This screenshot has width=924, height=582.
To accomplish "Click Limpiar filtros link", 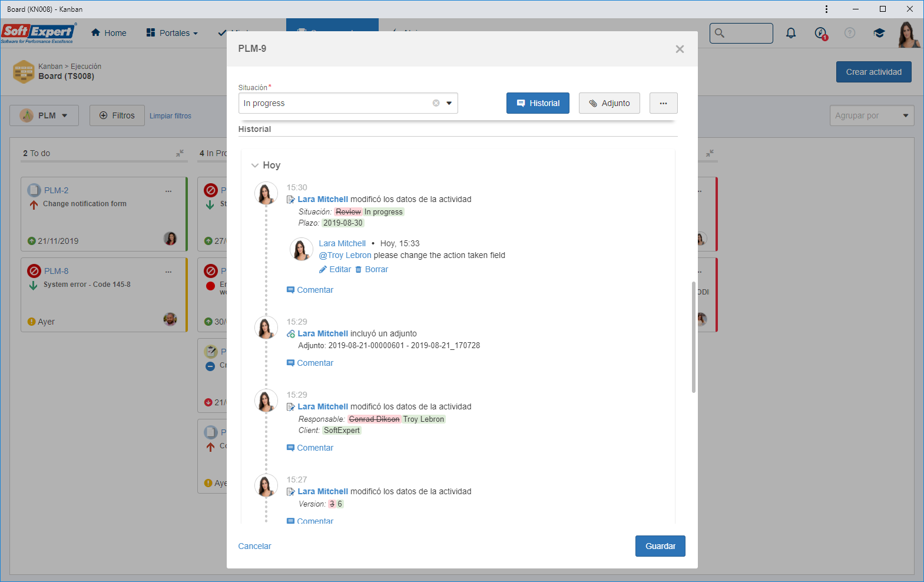I will point(170,116).
